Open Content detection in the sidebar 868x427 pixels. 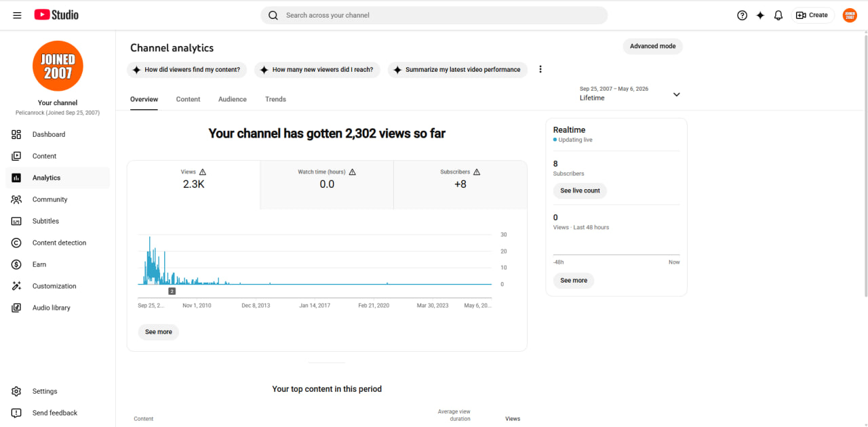(x=58, y=243)
